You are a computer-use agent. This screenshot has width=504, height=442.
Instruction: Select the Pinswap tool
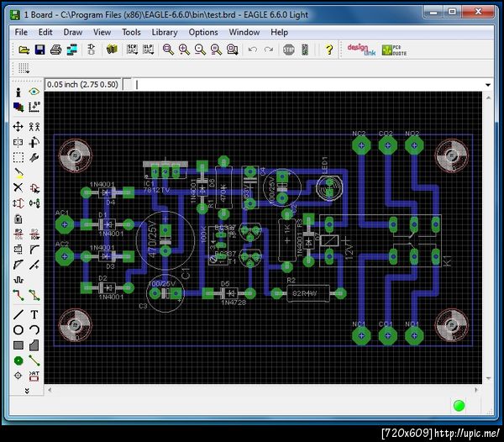18,203
